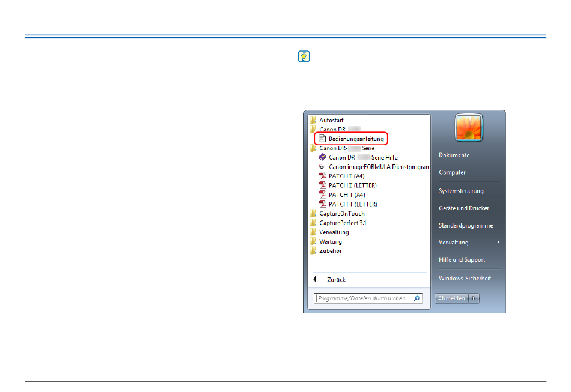Click the Wartung folder icon
571x392 pixels.
313,241
